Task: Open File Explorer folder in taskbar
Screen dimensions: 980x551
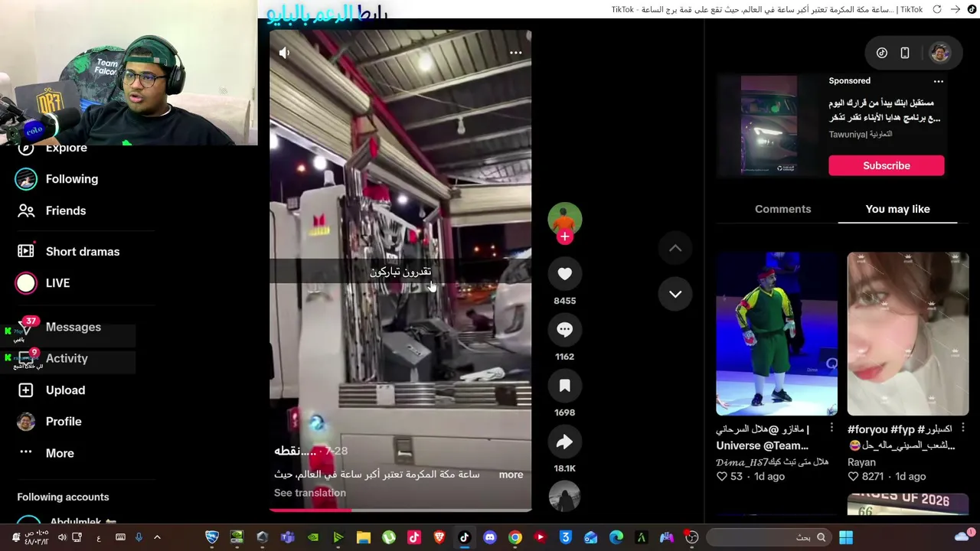Action: tap(364, 537)
